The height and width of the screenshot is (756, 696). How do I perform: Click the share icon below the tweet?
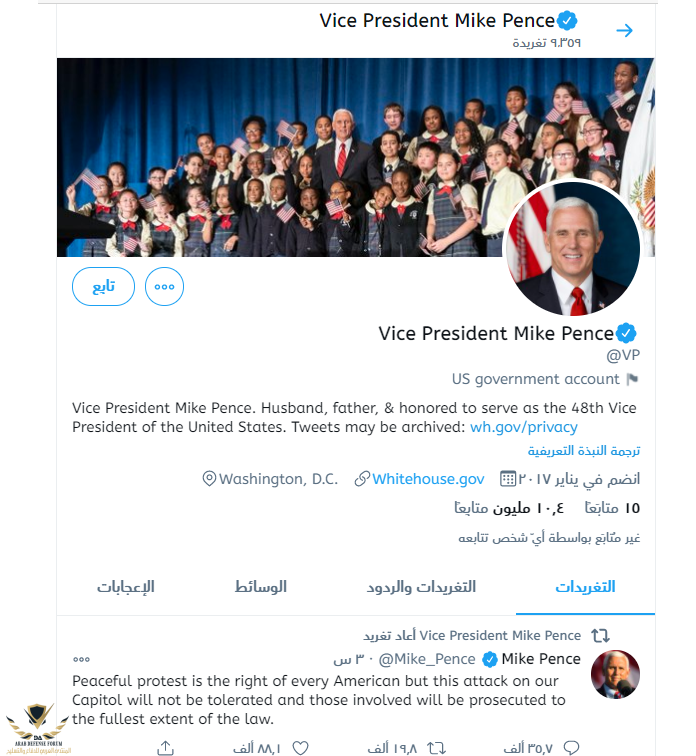click(x=165, y=747)
